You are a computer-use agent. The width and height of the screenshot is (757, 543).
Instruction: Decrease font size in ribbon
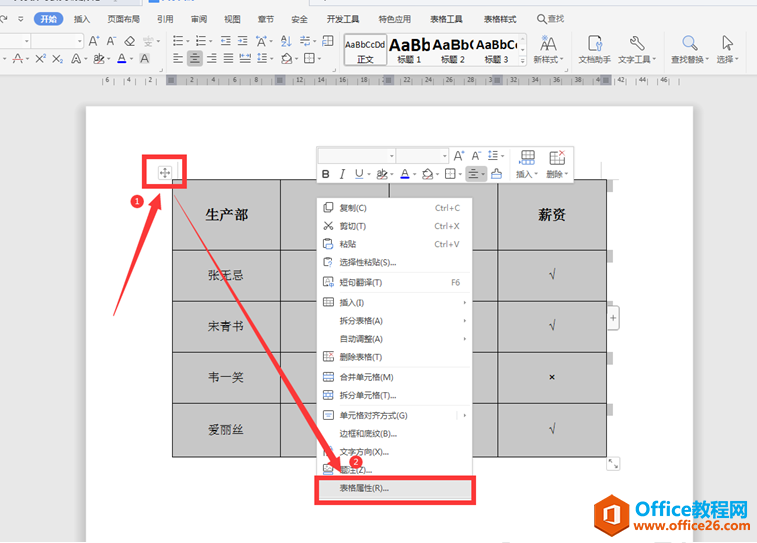coord(111,42)
